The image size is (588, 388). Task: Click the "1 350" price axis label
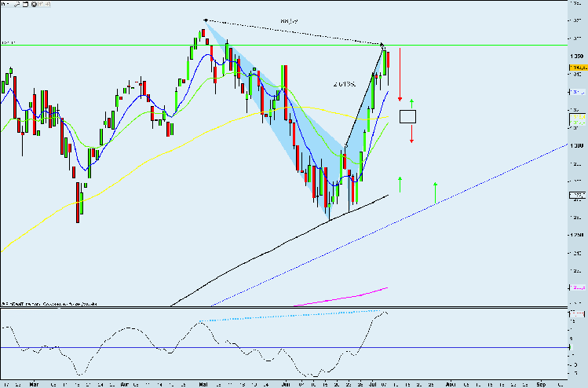click(x=576, y=57)
